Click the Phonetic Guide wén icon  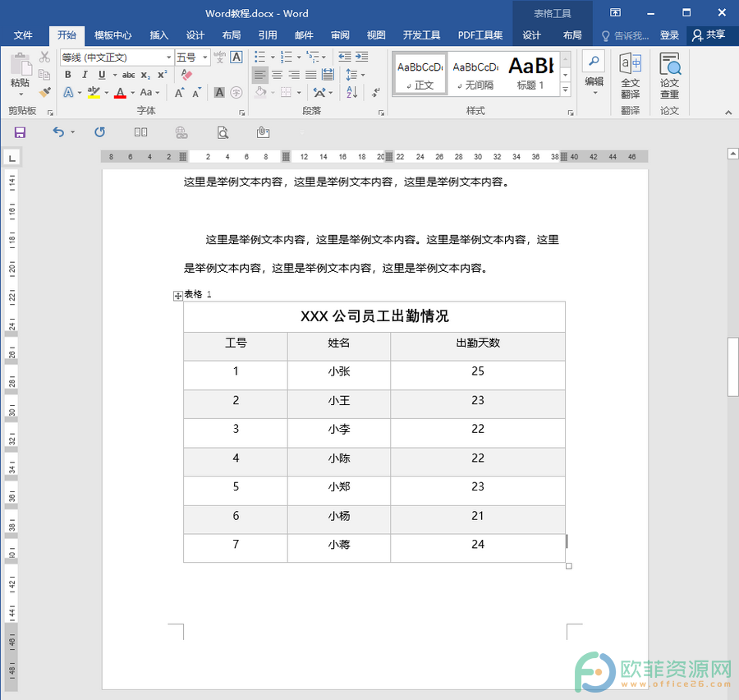(x=219, y=57)
